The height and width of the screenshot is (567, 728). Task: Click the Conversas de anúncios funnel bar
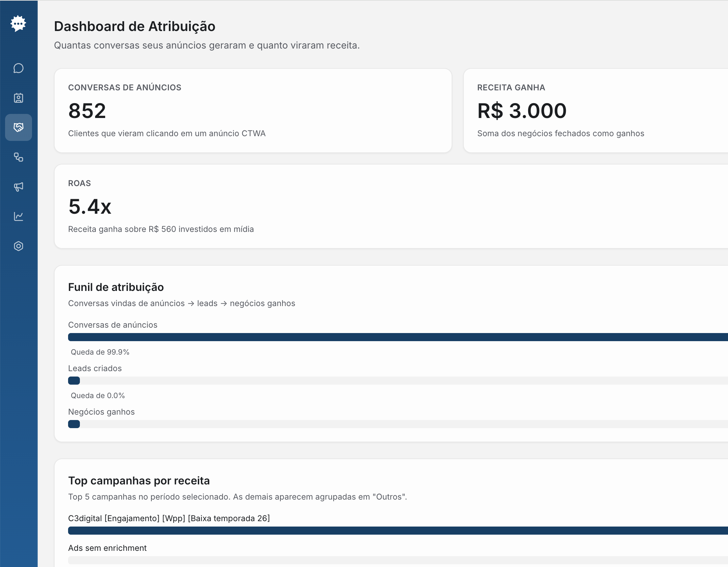[x=398, y=337]
